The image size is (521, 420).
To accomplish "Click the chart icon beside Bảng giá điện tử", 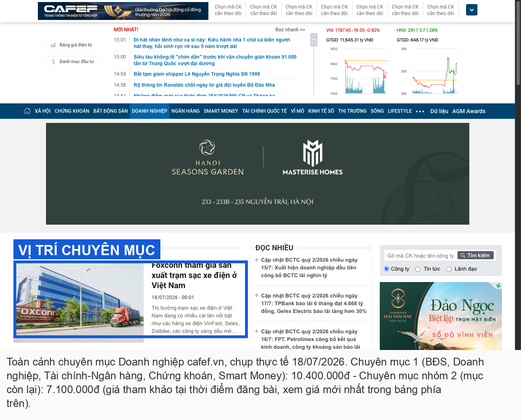I will (53, 45).
